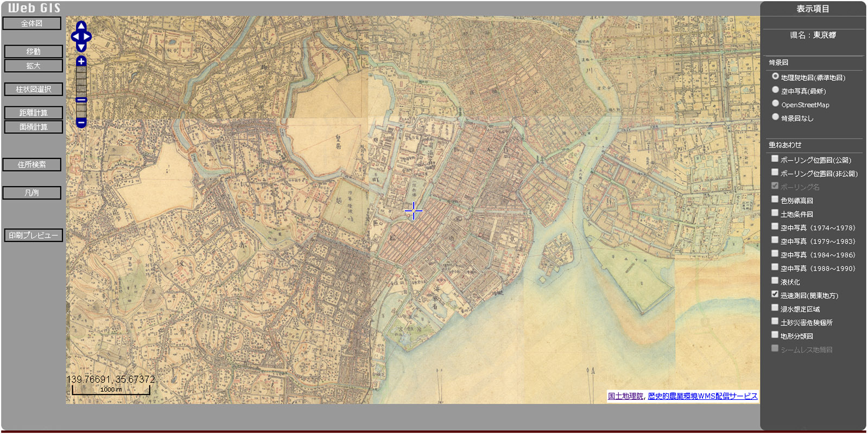
Task: Pan the map left with the arrow
Action: (75, 36)
